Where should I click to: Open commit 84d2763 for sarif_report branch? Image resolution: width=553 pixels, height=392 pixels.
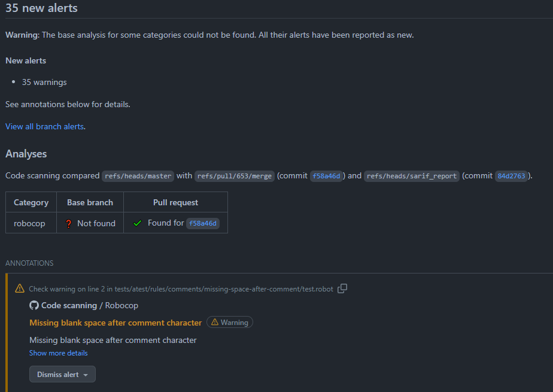[x=512, y=175]
